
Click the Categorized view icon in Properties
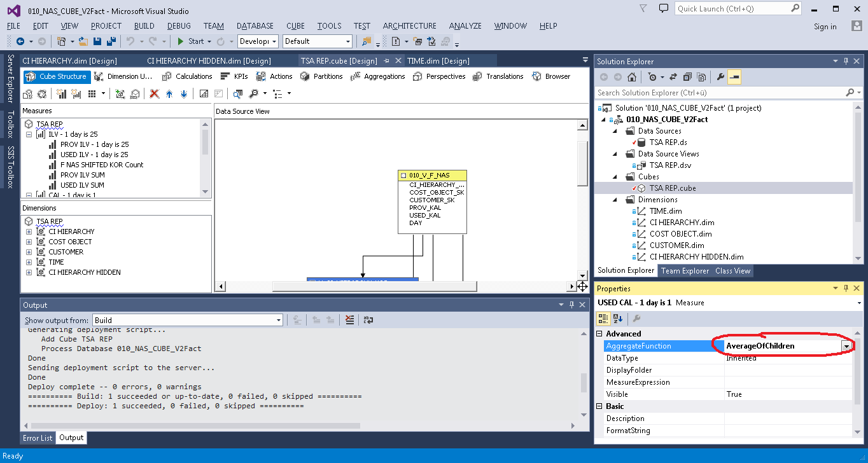602,318
